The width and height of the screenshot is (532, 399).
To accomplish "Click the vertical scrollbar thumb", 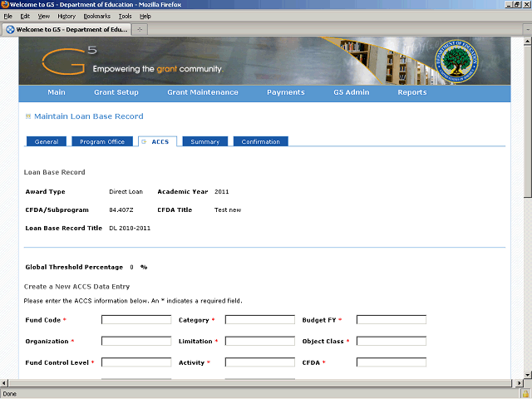I will click(x=527, y=121).
